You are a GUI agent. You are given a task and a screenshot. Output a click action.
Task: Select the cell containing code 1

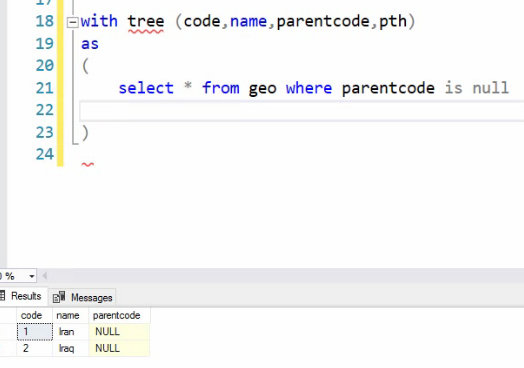[35, 332]
